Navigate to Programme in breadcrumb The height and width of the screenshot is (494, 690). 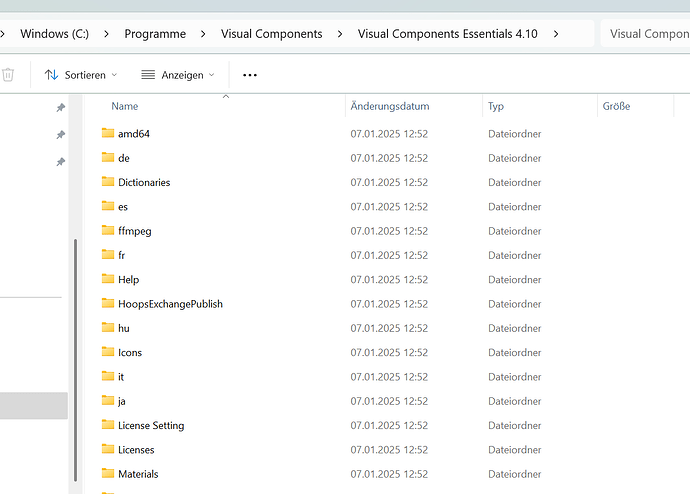tap(155, 34)
